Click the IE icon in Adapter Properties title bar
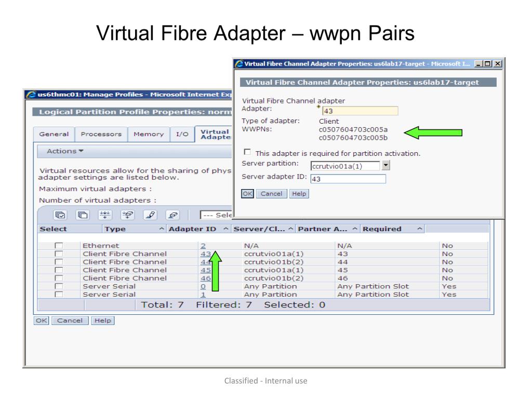This screenshot has height=399, width=532. click(x=239, y=63)
